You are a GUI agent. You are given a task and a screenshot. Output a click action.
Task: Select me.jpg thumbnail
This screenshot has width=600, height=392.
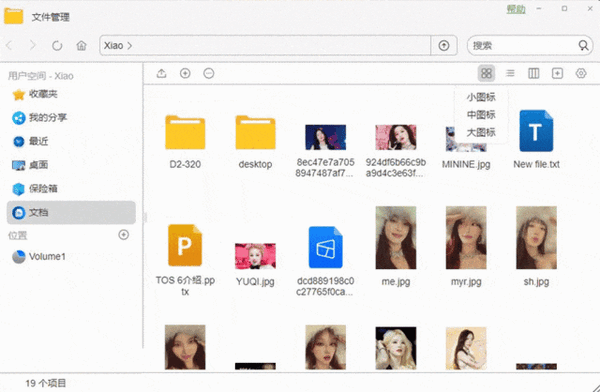tap(396, 238)
